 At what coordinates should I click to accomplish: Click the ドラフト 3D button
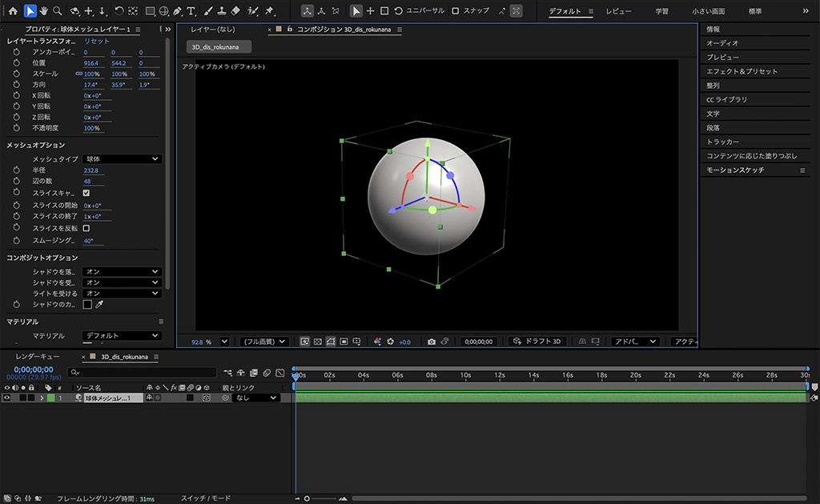coord(538,342)
